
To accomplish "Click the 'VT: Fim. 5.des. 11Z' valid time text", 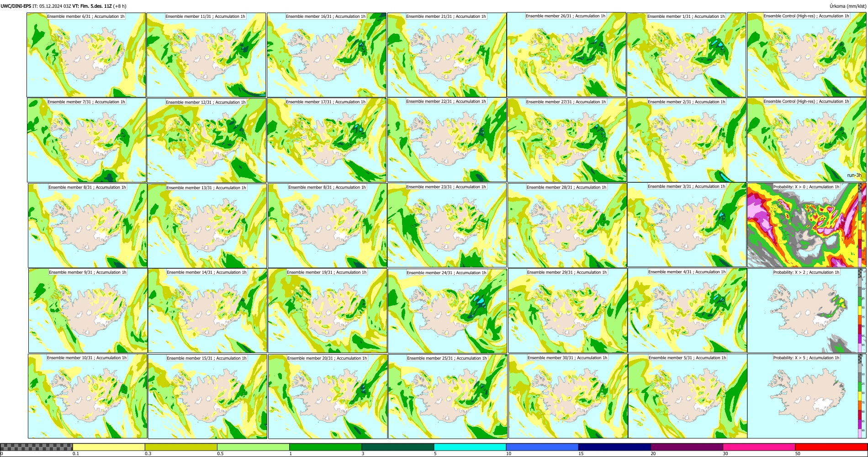I will 92,6.
